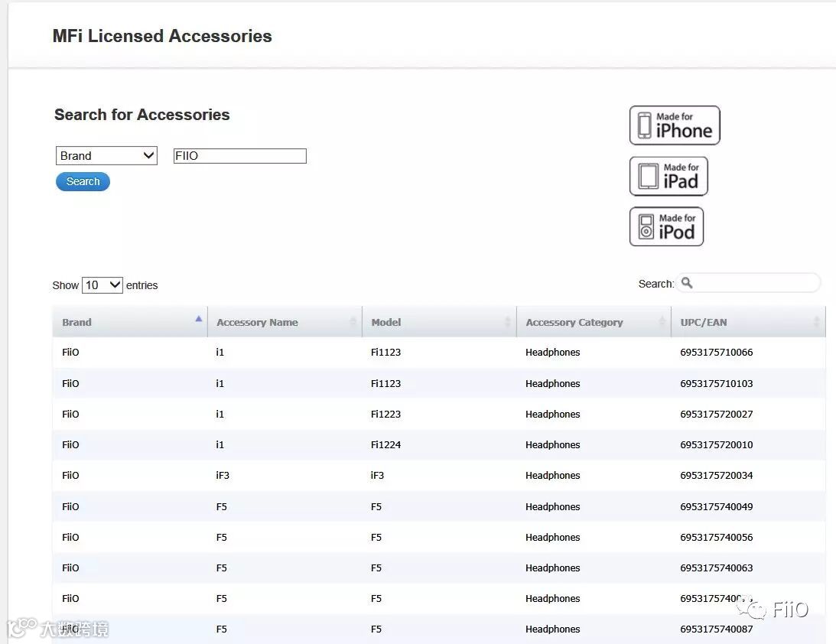Sort table by Brand column header

coord(129,322)
